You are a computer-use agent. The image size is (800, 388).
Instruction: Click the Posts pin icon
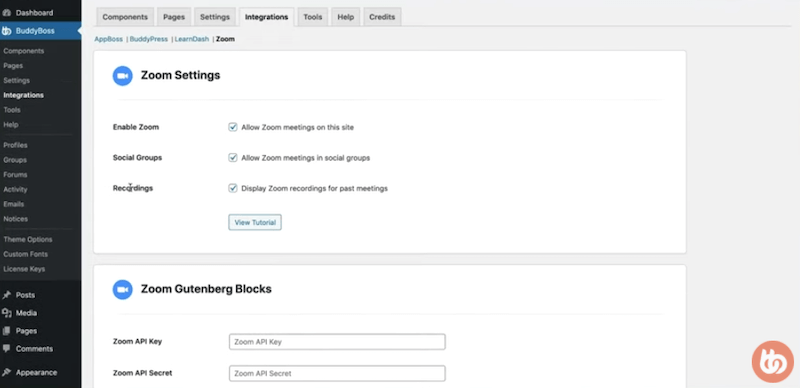coord(7,295)
